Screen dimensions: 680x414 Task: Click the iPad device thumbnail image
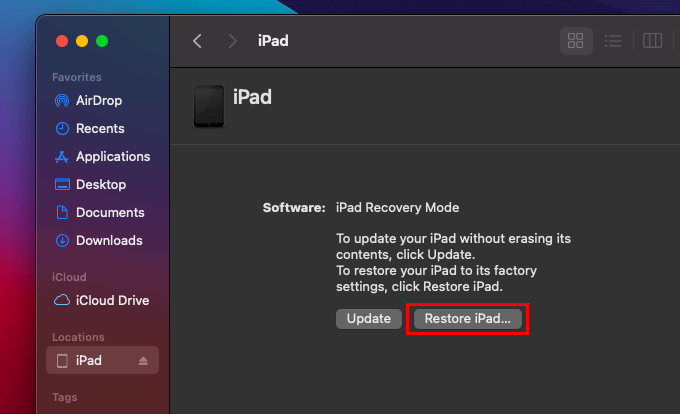point(209,106)
